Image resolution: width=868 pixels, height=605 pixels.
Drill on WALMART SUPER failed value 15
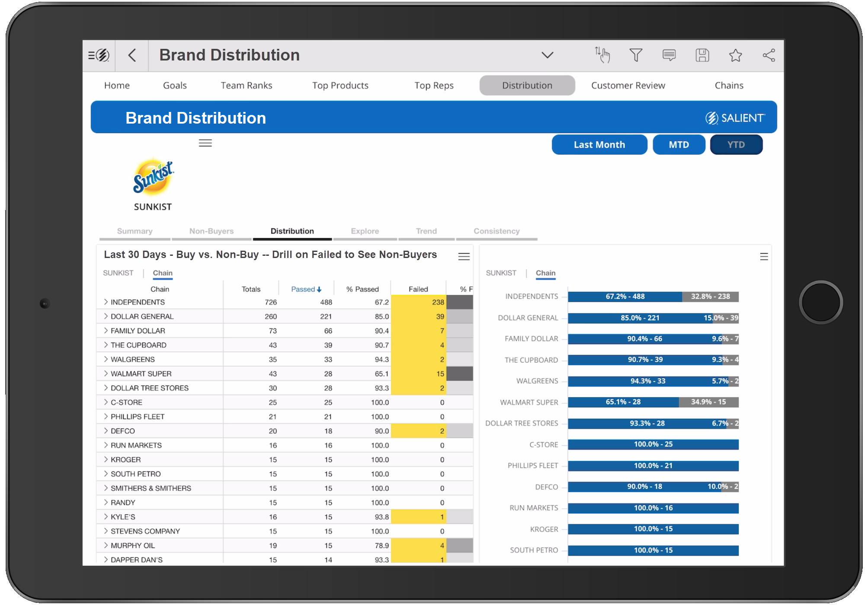[418, 373]
